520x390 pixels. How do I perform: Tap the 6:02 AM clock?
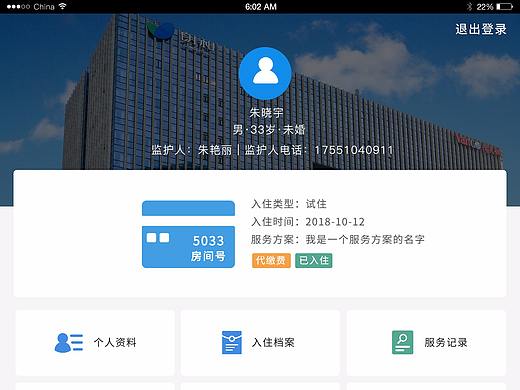coord(261,6)
